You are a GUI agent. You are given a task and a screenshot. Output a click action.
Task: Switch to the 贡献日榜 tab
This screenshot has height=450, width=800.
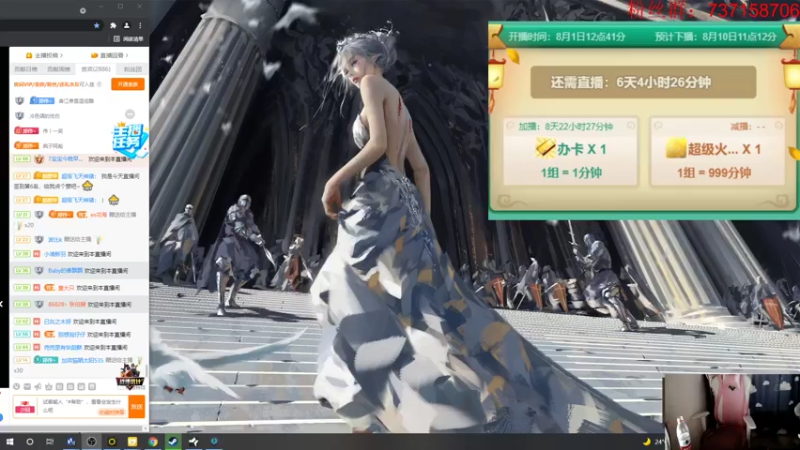pos(26,69)
